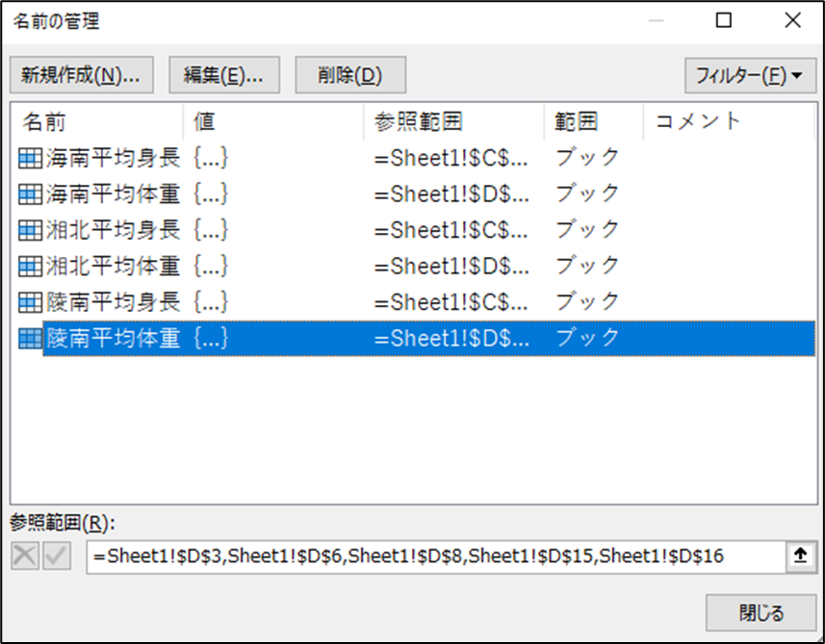Viewport: 825px width, 644px height.
Task: Close the 名前の管理 dialog with the X
Action: click(x=792, y=20)
